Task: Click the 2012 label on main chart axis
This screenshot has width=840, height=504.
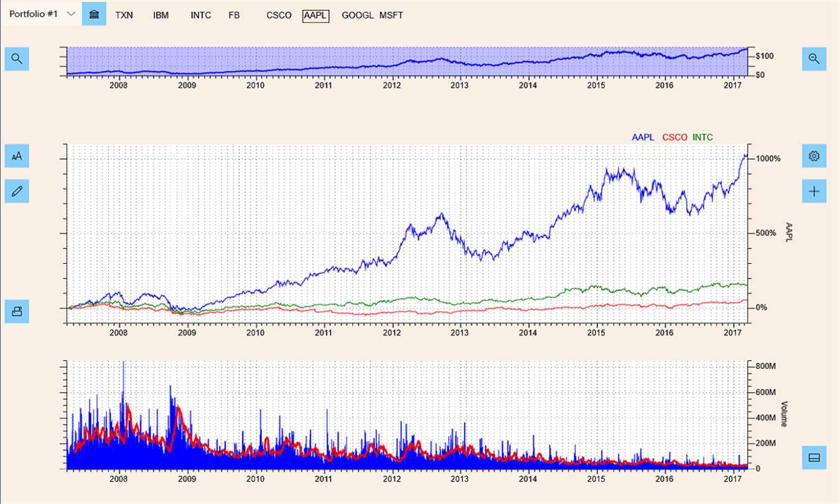Action: (391, 333)
